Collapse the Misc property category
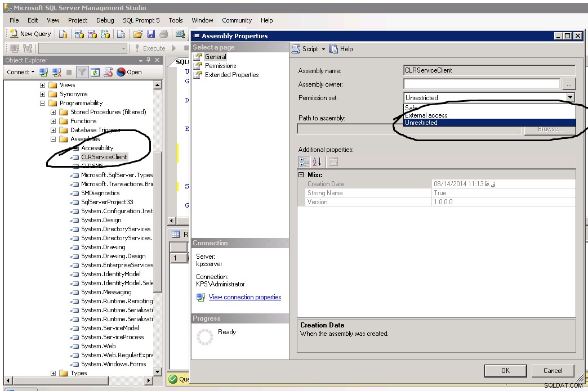 pyautogui.click(x=301, y=174)
